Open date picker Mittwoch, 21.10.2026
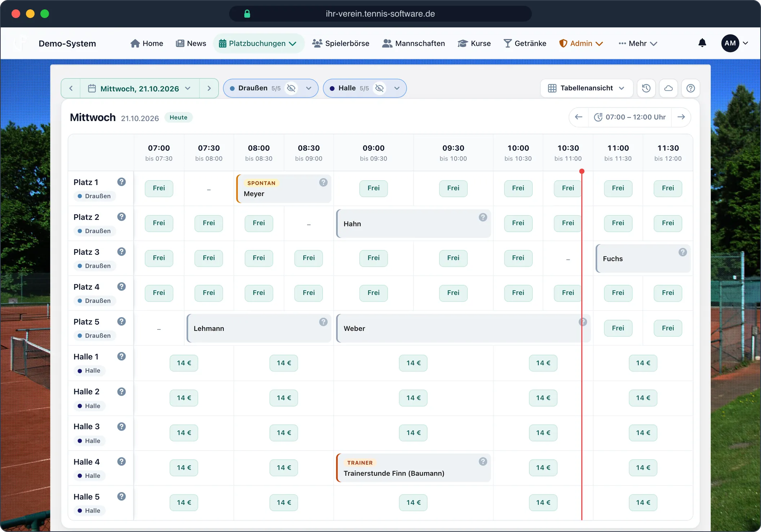This screenshot has width=761, height=532. [140, 88]
